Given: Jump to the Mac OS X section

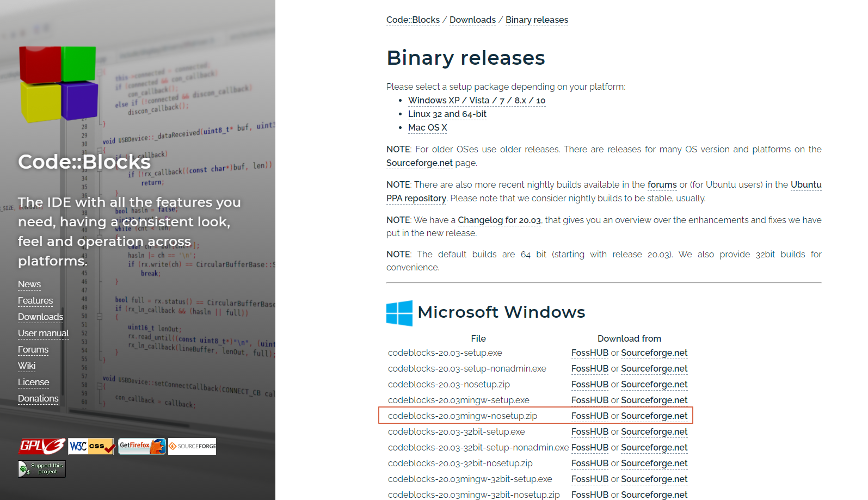Looking at the screenshot, I should coord(428,128).
